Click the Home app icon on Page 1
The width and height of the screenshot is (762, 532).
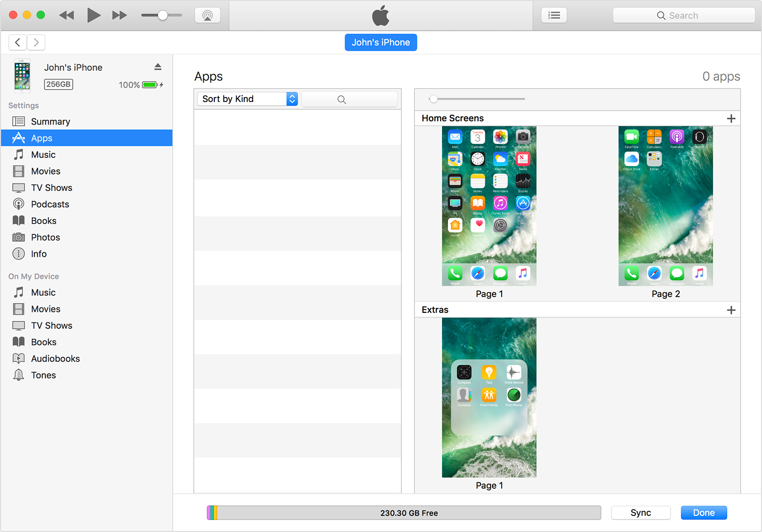coord(455,225)
